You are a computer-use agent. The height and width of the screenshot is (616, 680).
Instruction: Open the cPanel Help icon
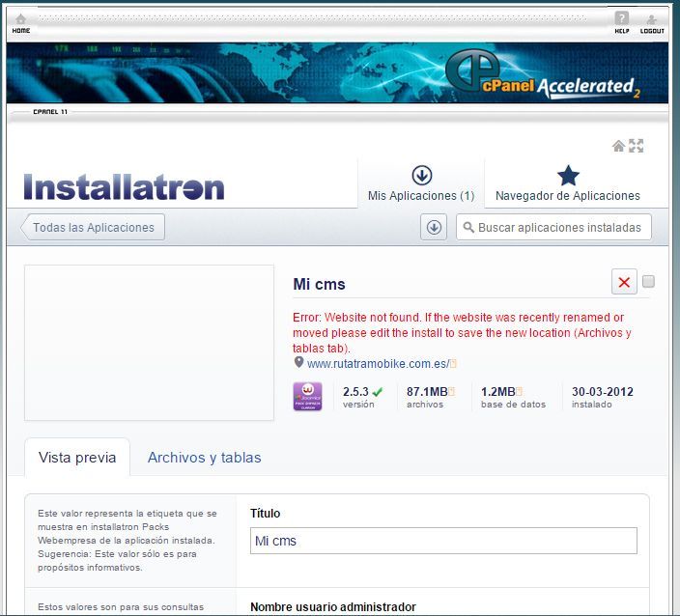pyautogui.click(x=621, y=22)
